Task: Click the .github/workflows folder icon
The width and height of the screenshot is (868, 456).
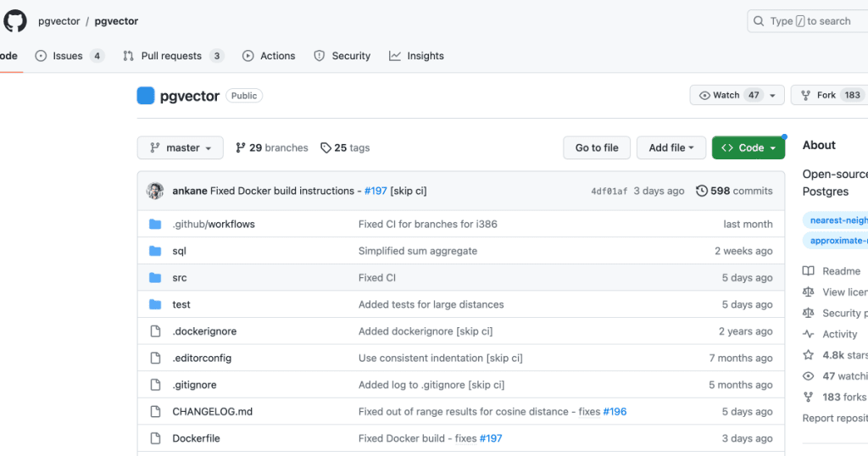Action: [155, 224]
